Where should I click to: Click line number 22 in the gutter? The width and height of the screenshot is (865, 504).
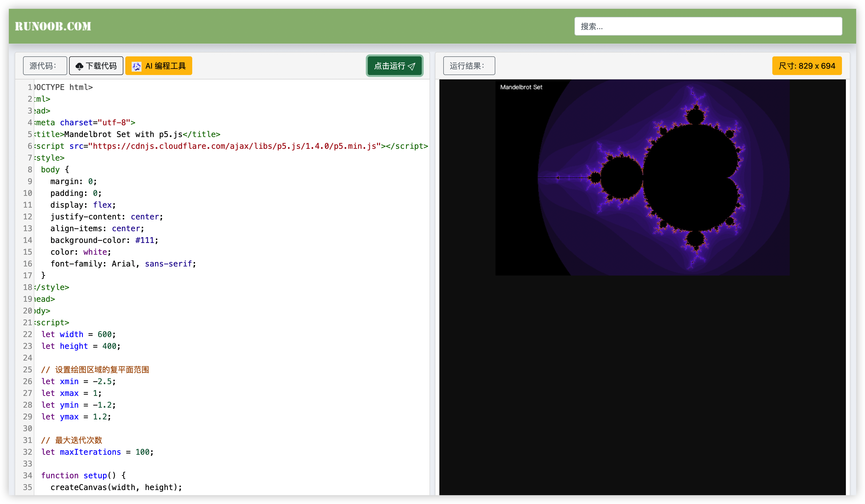(x=27, y=335)
